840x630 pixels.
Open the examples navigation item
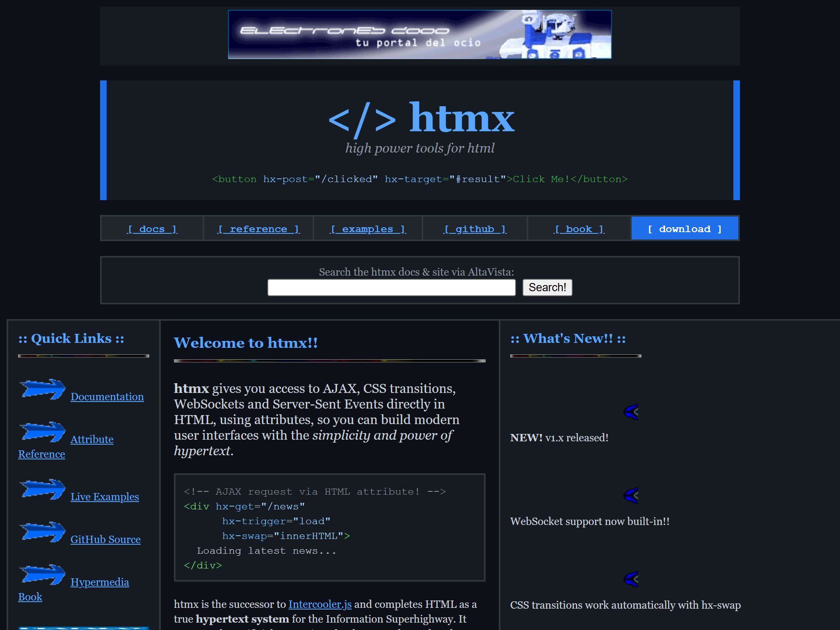[x=368, y=228]
